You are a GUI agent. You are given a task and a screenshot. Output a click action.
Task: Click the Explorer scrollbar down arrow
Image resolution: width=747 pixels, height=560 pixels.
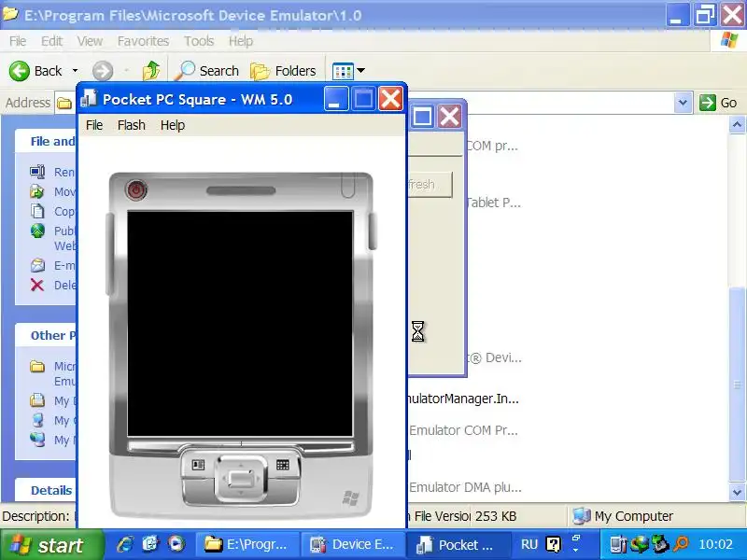coord(737,492)
